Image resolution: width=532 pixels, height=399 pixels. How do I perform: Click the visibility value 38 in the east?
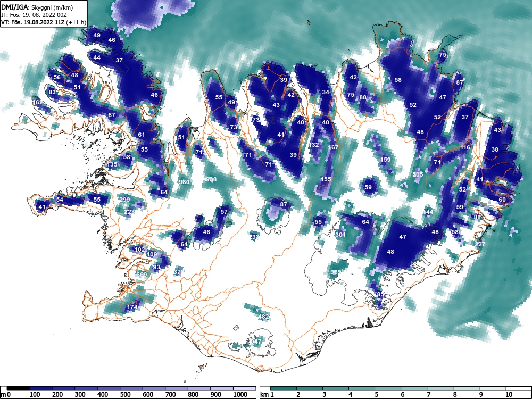495,149
